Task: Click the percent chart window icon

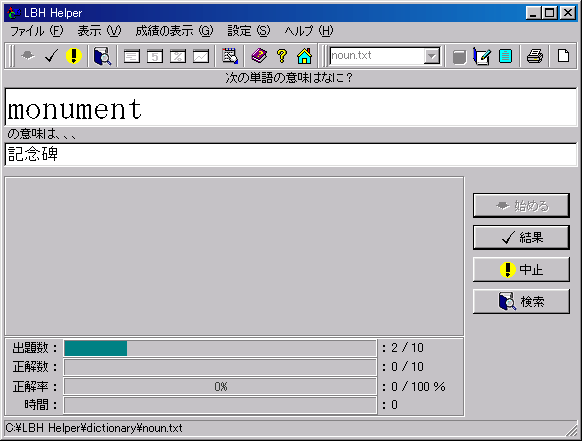Action: [x=178, y=56]
